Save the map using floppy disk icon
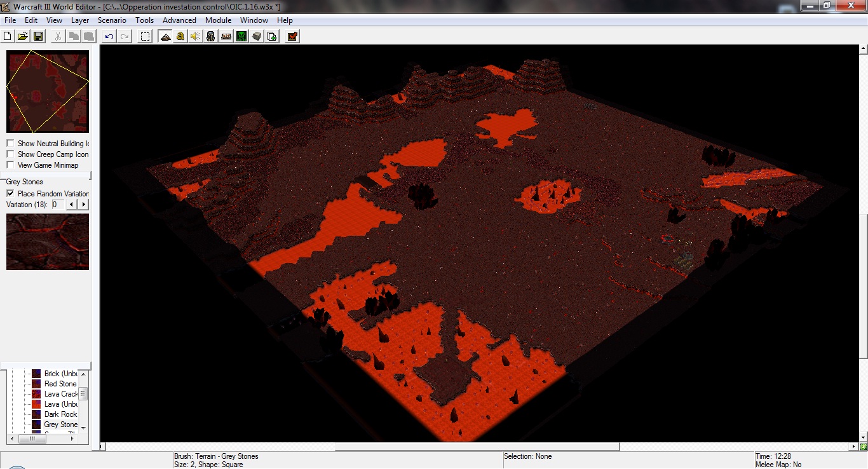Screen dimensions: 868x469 tap(37, 36)
